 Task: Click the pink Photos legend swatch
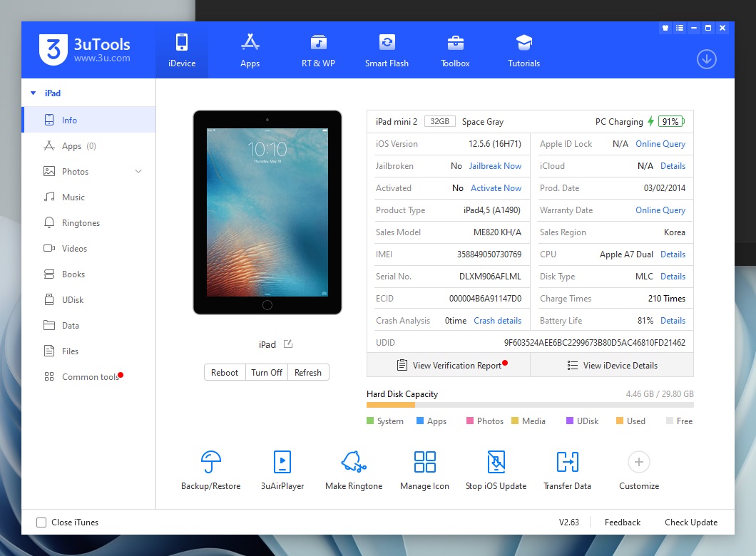470,421
